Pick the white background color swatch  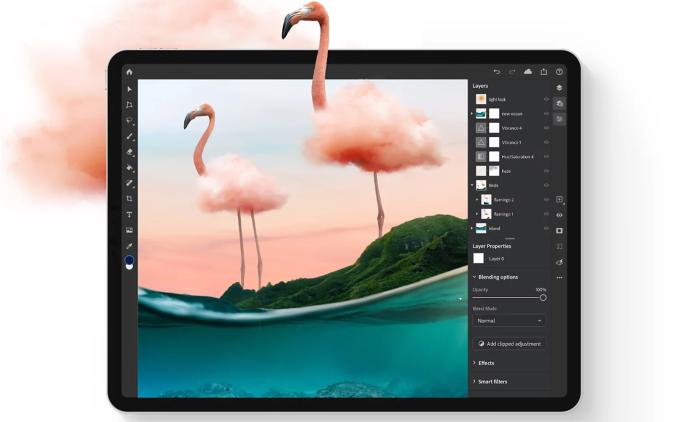tap(129, 267)
